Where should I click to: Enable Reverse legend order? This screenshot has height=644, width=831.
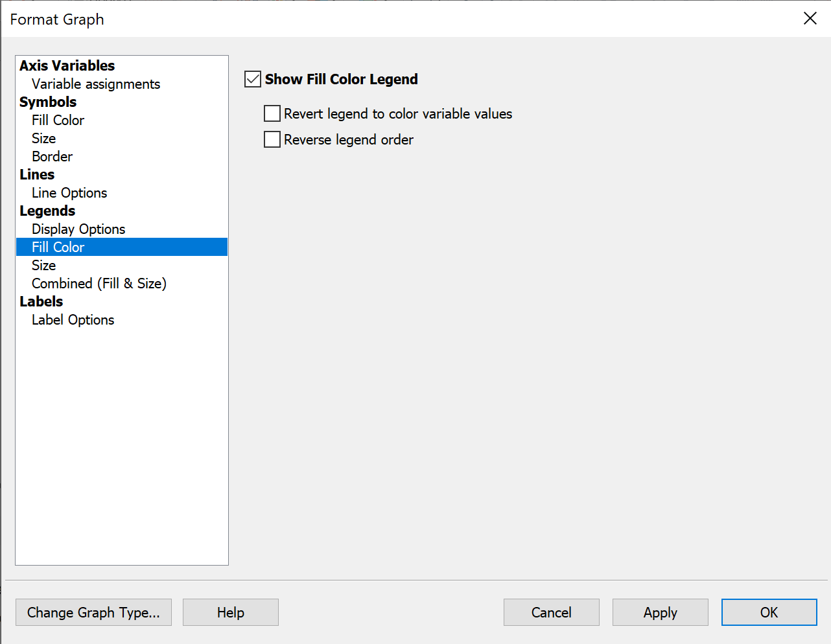click(272, 139)
